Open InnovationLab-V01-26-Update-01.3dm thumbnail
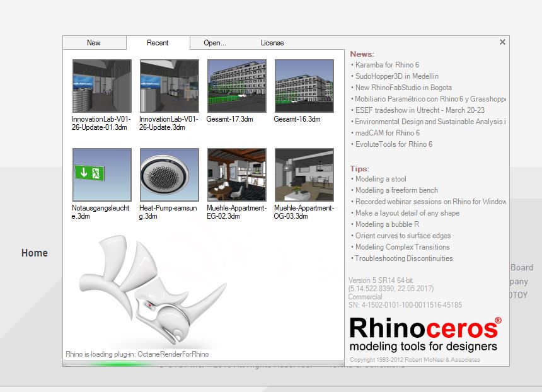 click(102, 86)
